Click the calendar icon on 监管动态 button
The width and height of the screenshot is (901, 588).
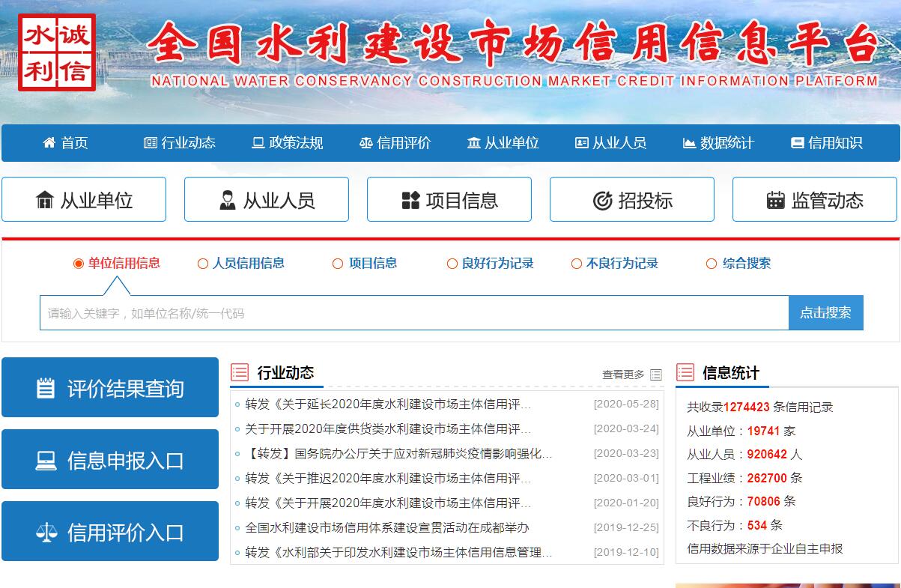pyautogui.click(x=775, y=200)
